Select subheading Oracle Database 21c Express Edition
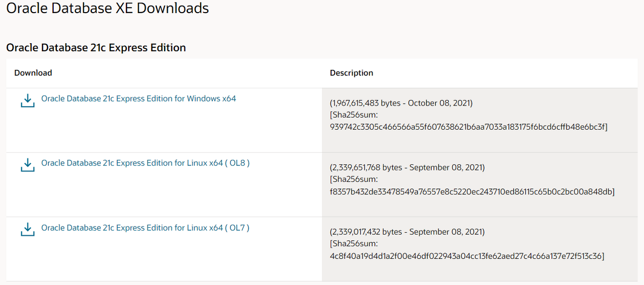644x285 pixels. click(x=96, y=48)
